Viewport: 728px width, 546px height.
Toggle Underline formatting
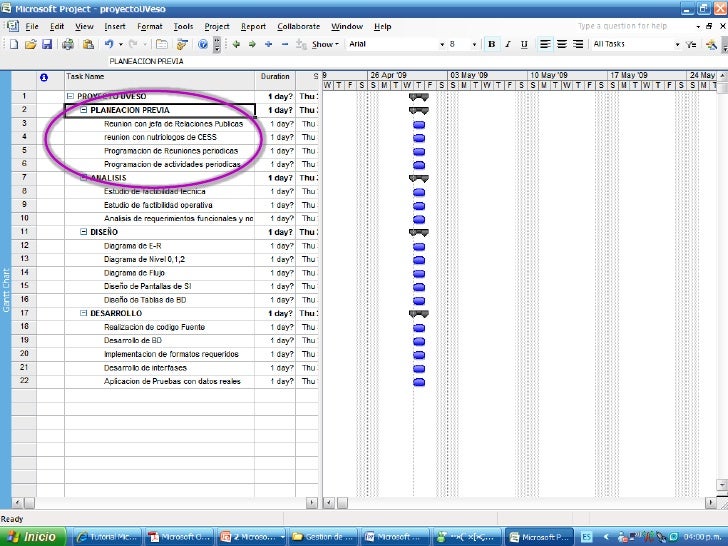click(x=524, y=45)
